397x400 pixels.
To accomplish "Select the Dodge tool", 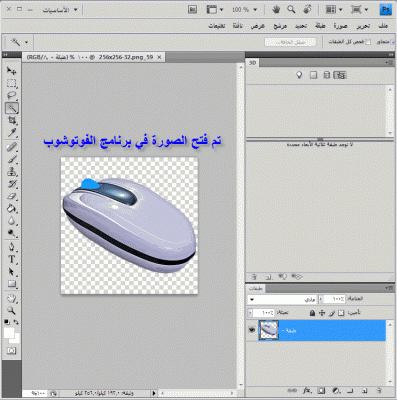I will [x=12, y=233].
